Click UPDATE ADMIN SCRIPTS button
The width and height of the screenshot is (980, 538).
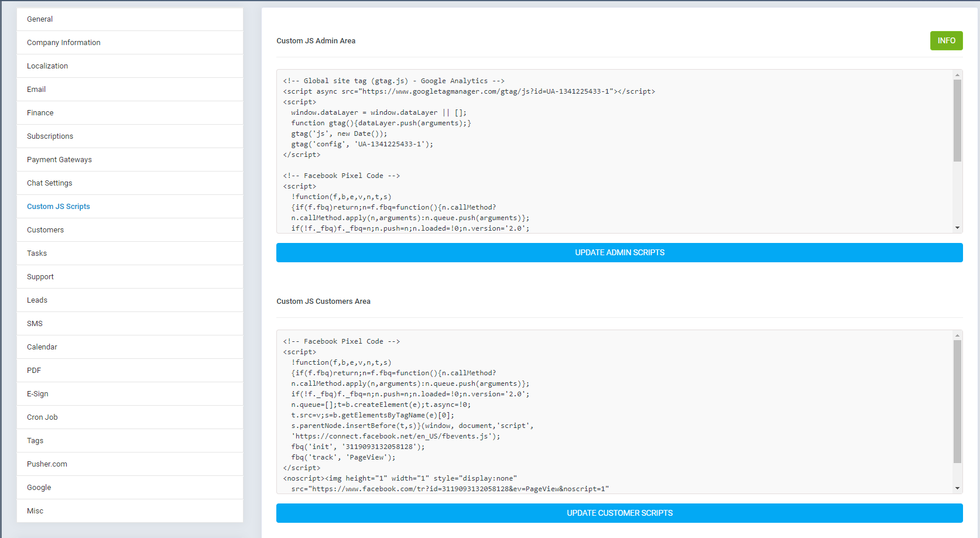tap(619, 252)
